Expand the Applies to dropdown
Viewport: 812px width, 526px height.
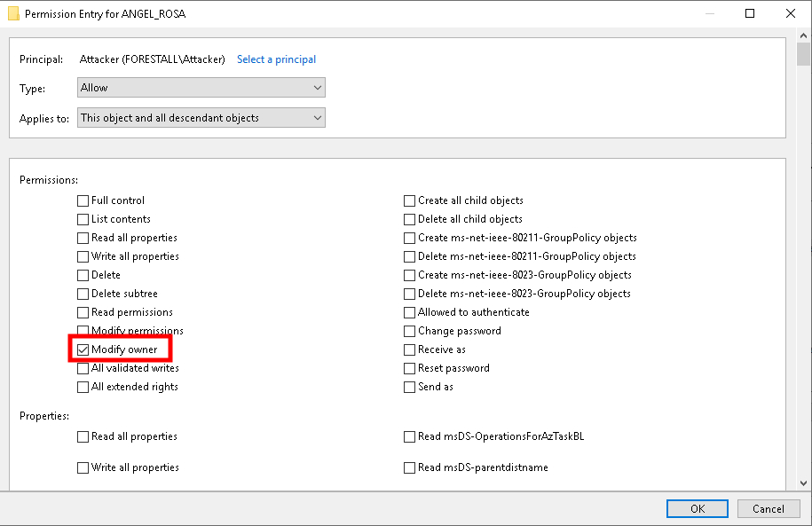tap(201, 118)
